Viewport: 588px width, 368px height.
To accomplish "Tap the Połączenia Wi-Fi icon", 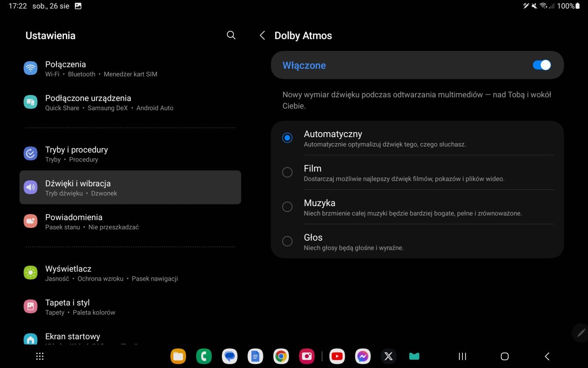I will (x=31, y=68).
